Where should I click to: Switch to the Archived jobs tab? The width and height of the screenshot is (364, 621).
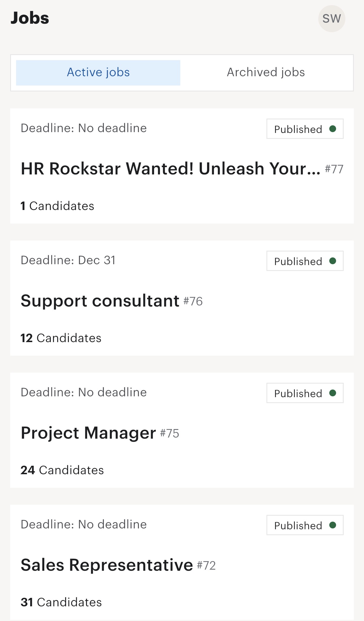click(266, 73)
